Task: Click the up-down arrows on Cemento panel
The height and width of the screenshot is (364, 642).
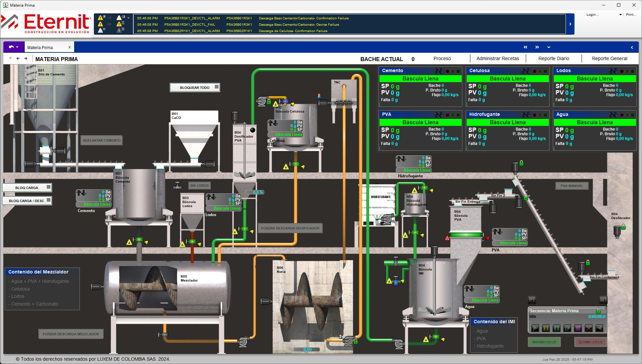Action: (439, 71)
